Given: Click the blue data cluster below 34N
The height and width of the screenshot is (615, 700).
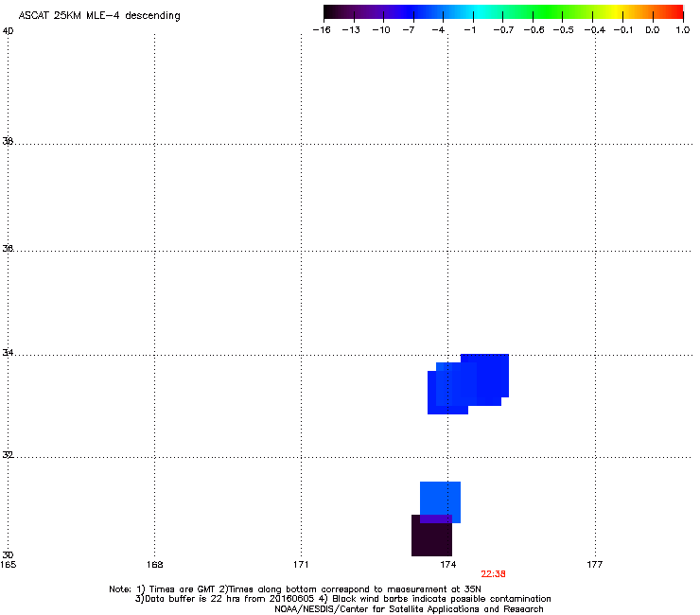Looking at the screenshot, I should click(468, 384).
